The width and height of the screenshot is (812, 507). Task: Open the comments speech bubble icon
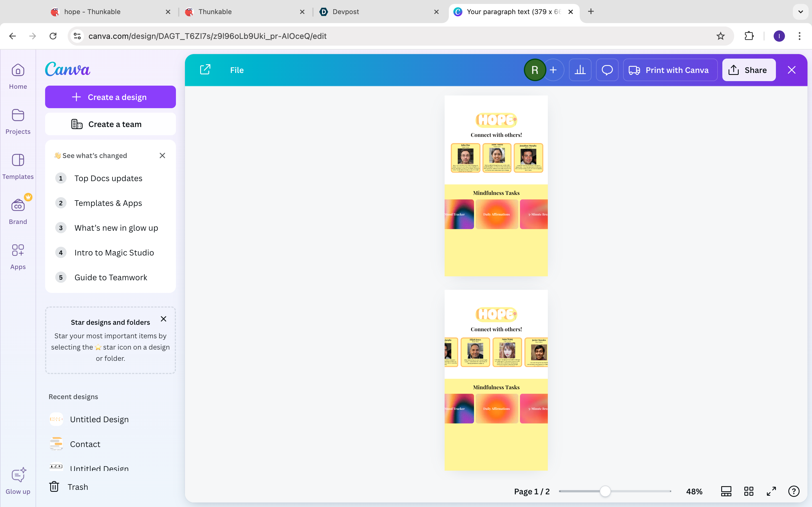pos(607,70)
